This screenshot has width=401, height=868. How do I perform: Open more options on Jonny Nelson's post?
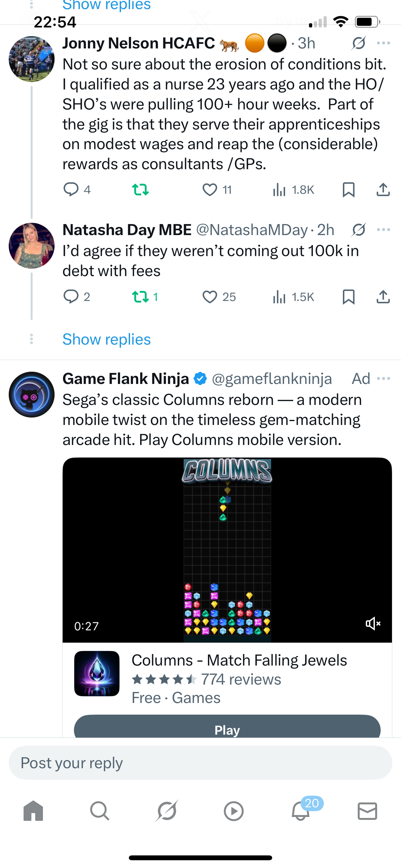pyautogui.click(x=384, y=43)
